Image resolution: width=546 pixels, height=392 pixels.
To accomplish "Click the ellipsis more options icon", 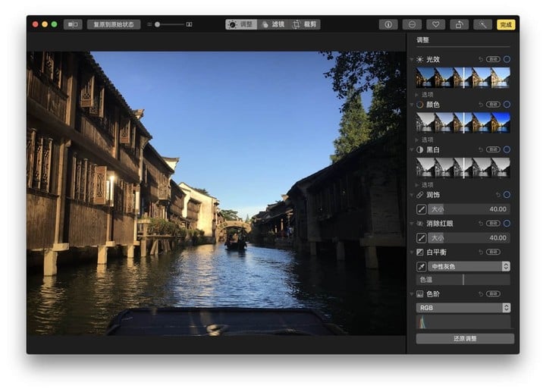I will tap(412, 24).
